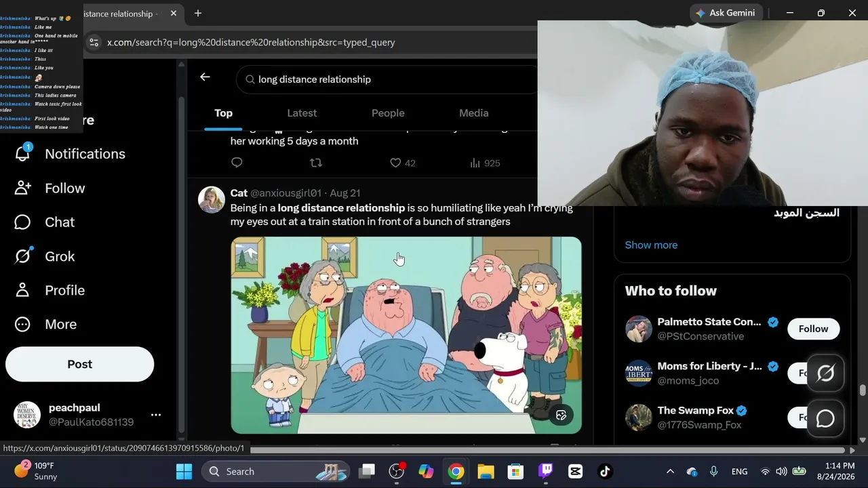Open Palmetto State Con... profile avatar
868x488 pixels.
pos(639,329)
